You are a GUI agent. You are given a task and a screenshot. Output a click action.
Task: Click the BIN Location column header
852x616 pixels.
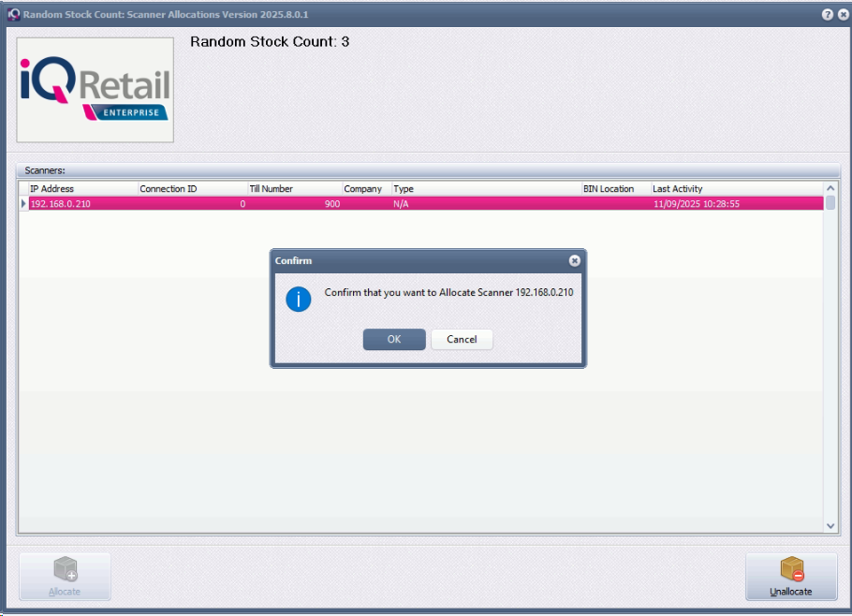coord(616,188)
